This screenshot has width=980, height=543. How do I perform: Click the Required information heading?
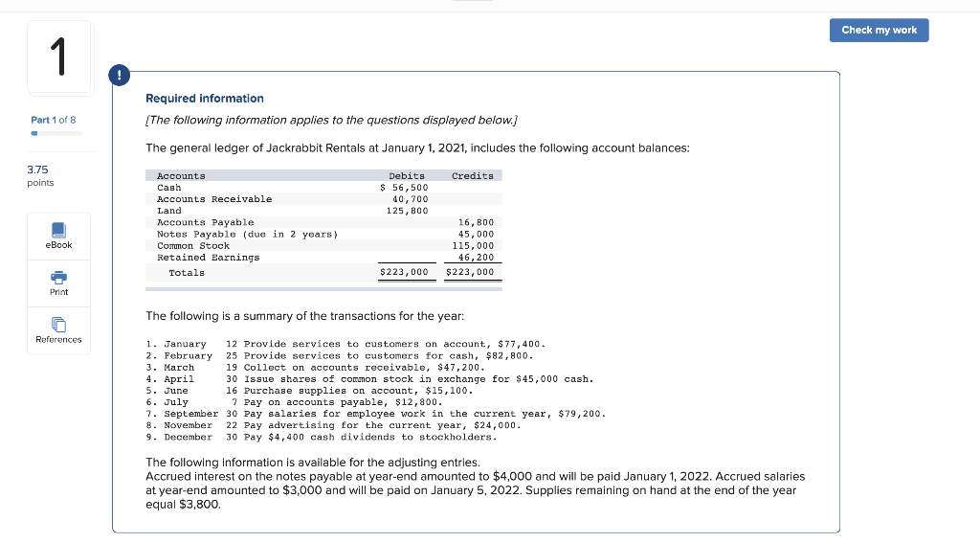point(205,99)
